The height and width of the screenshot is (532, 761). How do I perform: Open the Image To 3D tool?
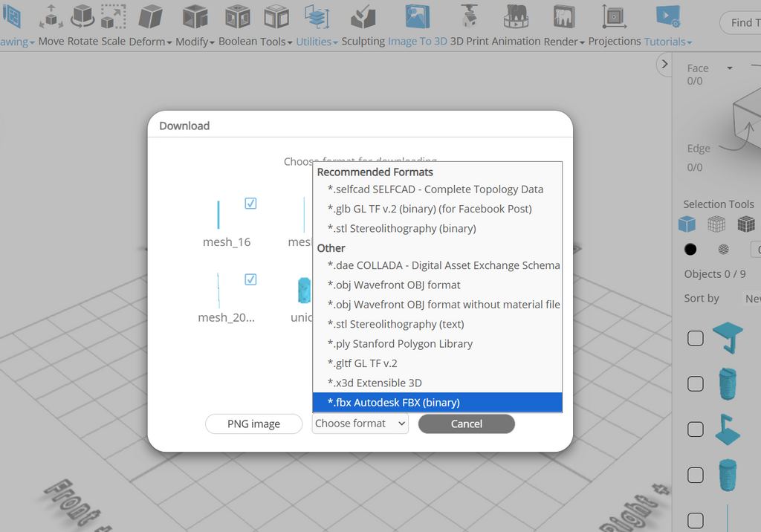point(418,16)
